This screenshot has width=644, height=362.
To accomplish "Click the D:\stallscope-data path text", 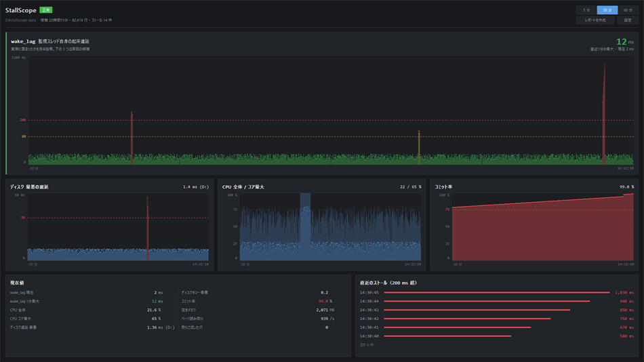I will 20,20.
